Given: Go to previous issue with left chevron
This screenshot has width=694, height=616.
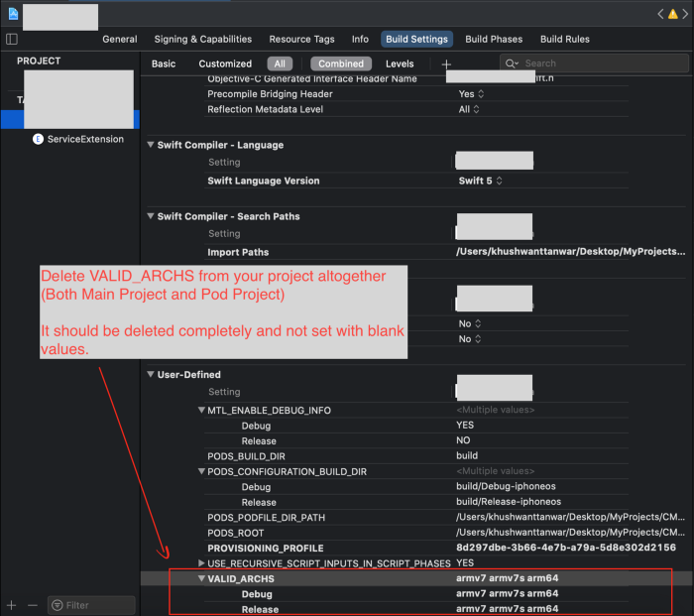Looking at the screenshot, I should pyautogui.click(x=660, y=14).
